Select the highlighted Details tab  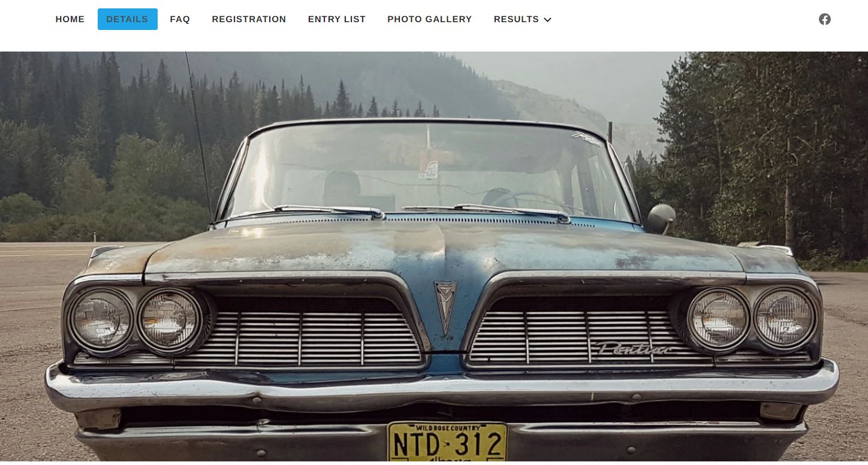(x=128, y=19)
